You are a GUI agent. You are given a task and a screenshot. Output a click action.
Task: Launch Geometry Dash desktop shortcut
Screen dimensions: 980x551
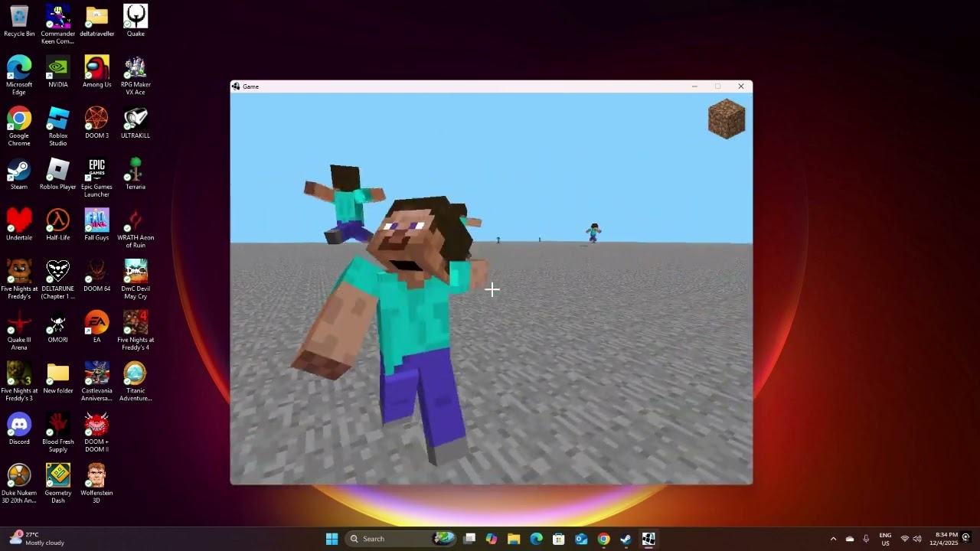coord(58,484)
